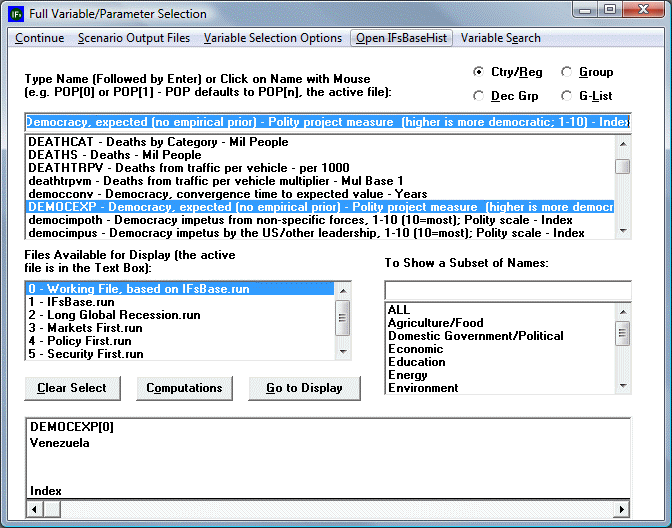Viewport: 672px width, 528px height.
Task: Open the Variable Search menu
Action: (x=501, y=38)
